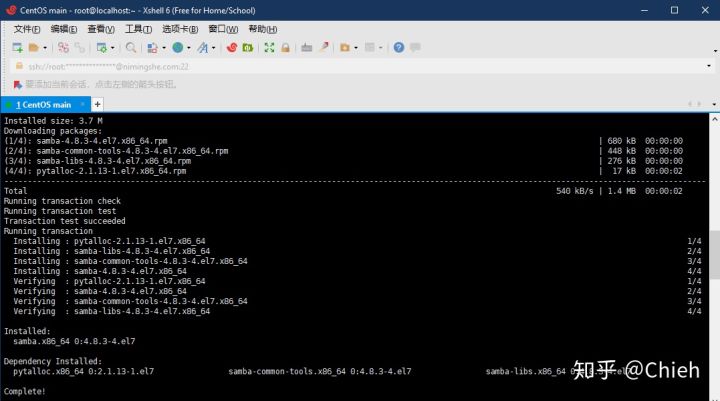The height and width of the screenshot is (401, 720).
Task: Add a new tab with plus button
Action: (97, 104)
